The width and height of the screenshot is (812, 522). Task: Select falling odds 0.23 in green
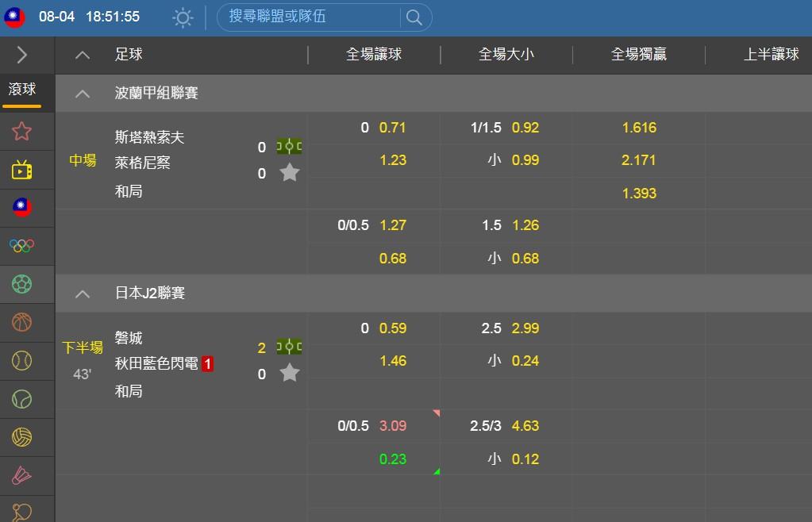point(393,459)
